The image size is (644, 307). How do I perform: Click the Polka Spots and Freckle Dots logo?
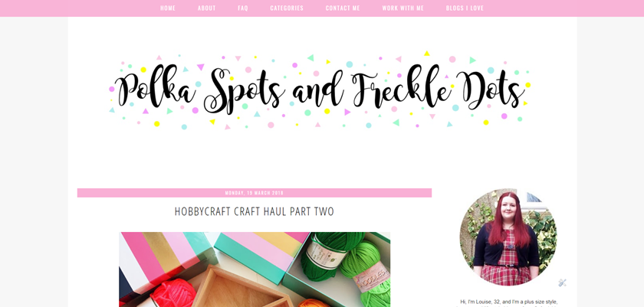320,90
